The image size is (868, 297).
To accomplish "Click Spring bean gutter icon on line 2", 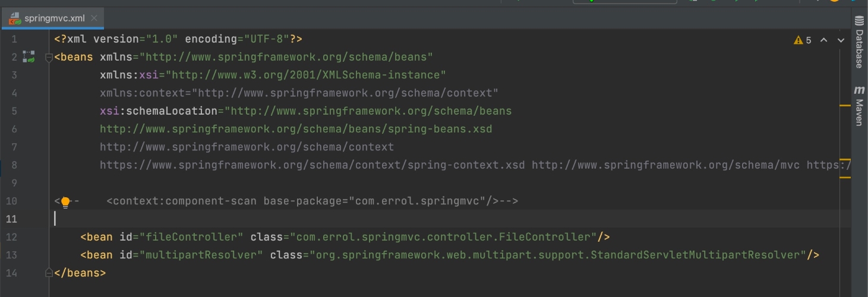I will [x=29, y=57].
